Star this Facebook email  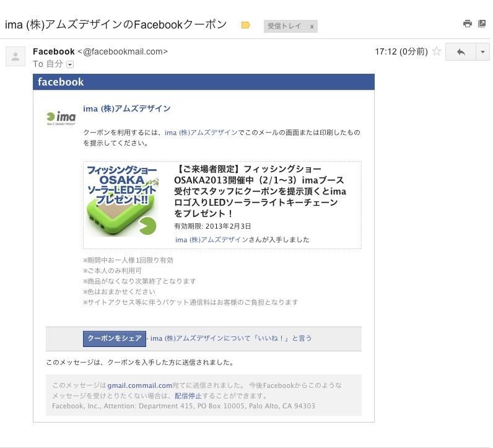(x=437, y=52)
